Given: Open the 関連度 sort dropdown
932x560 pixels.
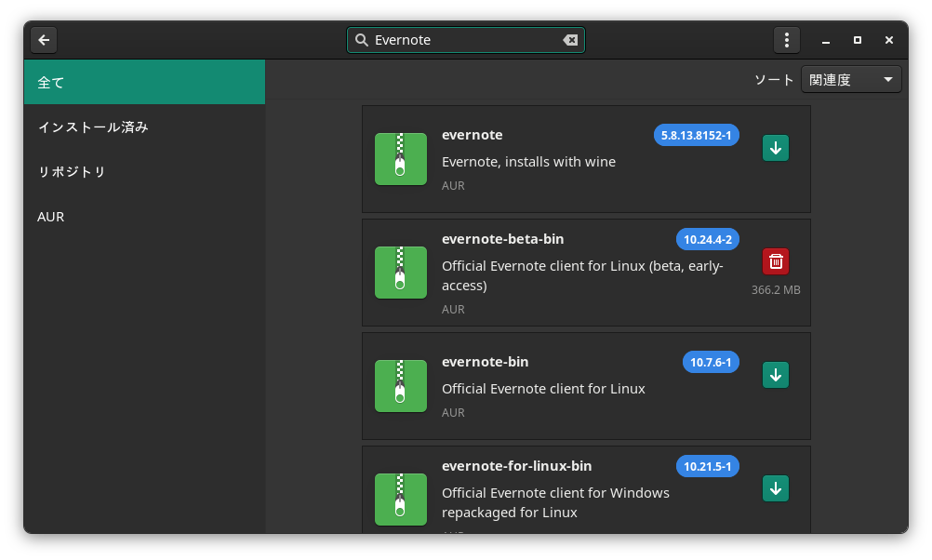Looking at the screenshot, I should coord(851,80).
